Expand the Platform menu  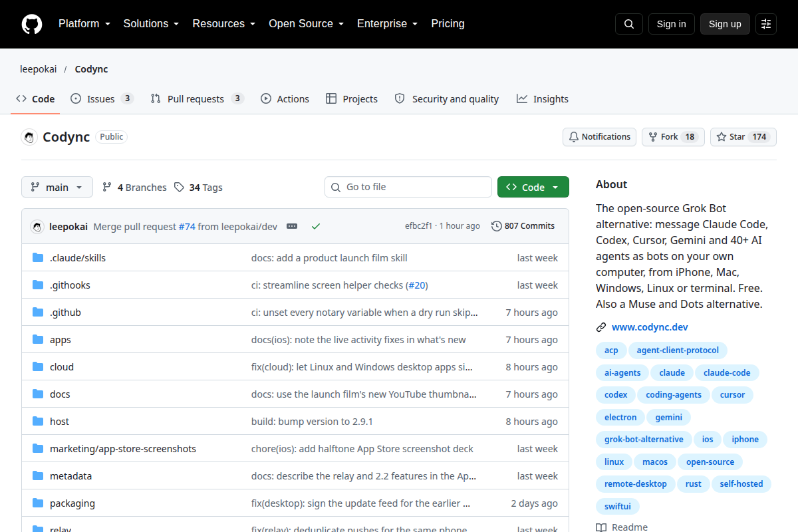(84, 24)
